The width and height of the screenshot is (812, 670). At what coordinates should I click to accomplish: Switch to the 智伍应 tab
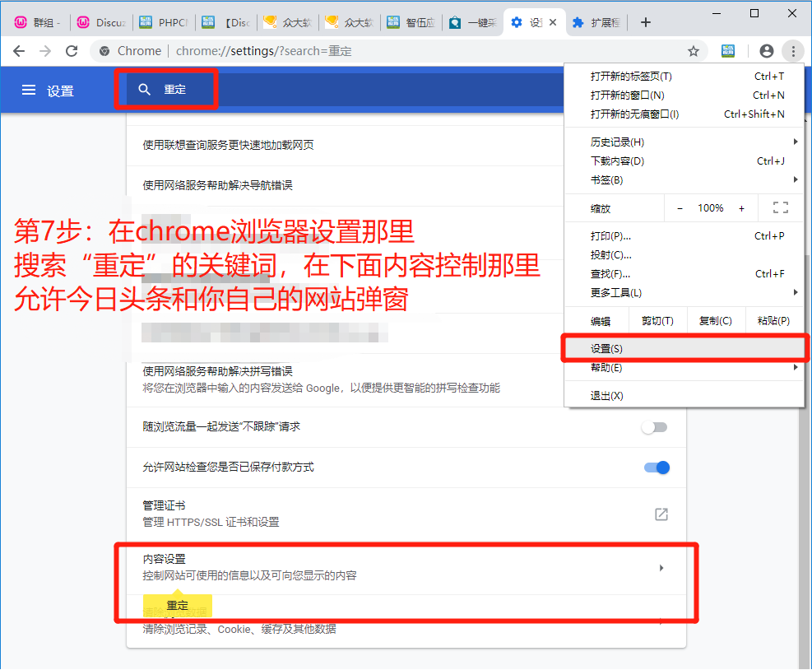click(411, 22)
